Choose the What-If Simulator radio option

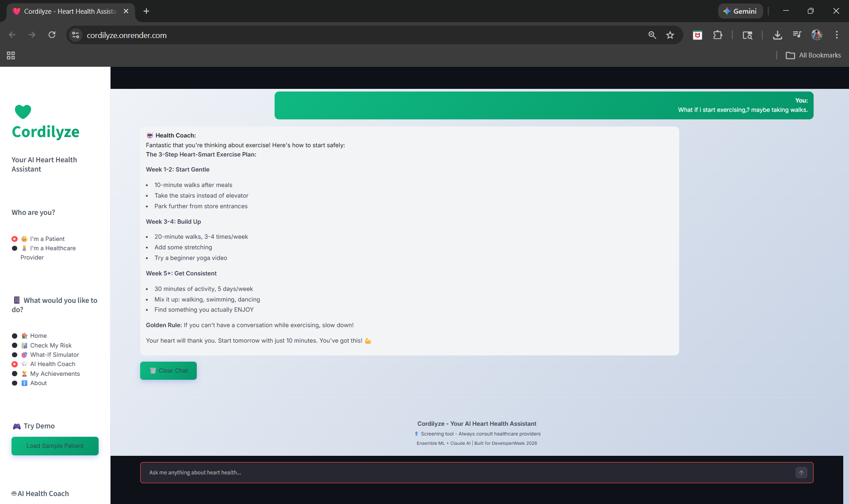(x=15, y=355)
